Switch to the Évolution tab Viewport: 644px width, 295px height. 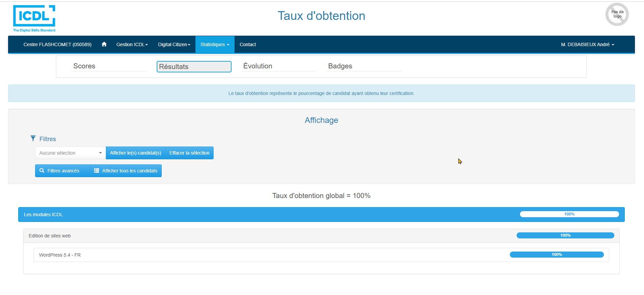(x=279, y=66)
